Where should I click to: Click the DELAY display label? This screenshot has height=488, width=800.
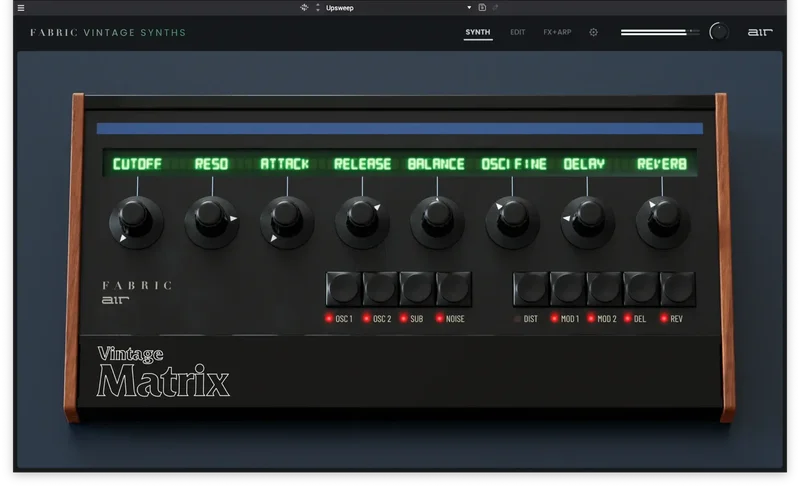pos(584,164)
